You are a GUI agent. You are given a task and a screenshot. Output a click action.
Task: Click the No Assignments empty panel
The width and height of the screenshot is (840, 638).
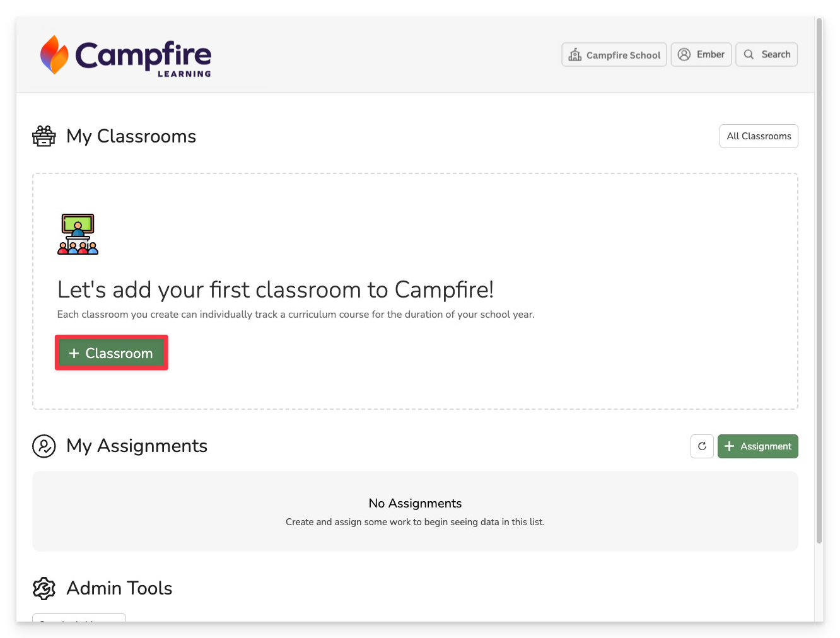[x=415, y=511]
